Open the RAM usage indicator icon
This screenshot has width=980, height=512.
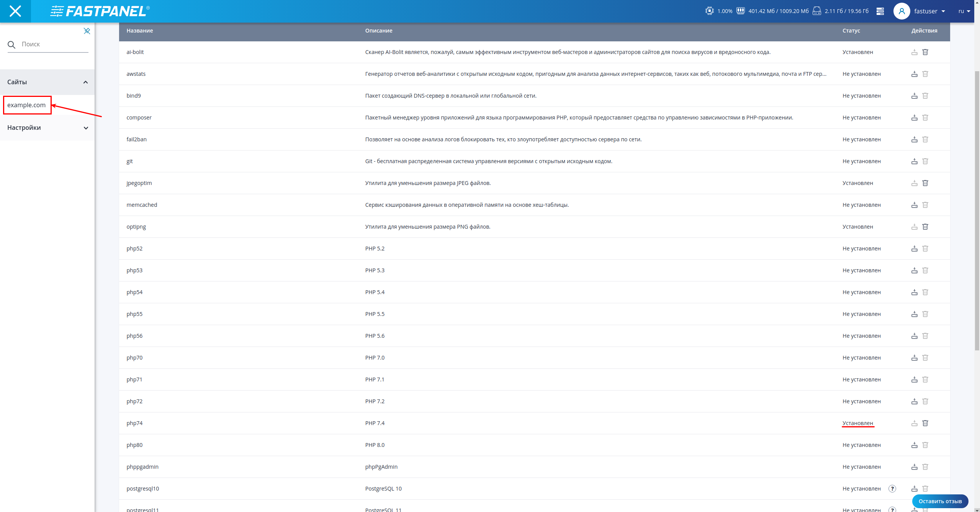[x=741, y=11]
